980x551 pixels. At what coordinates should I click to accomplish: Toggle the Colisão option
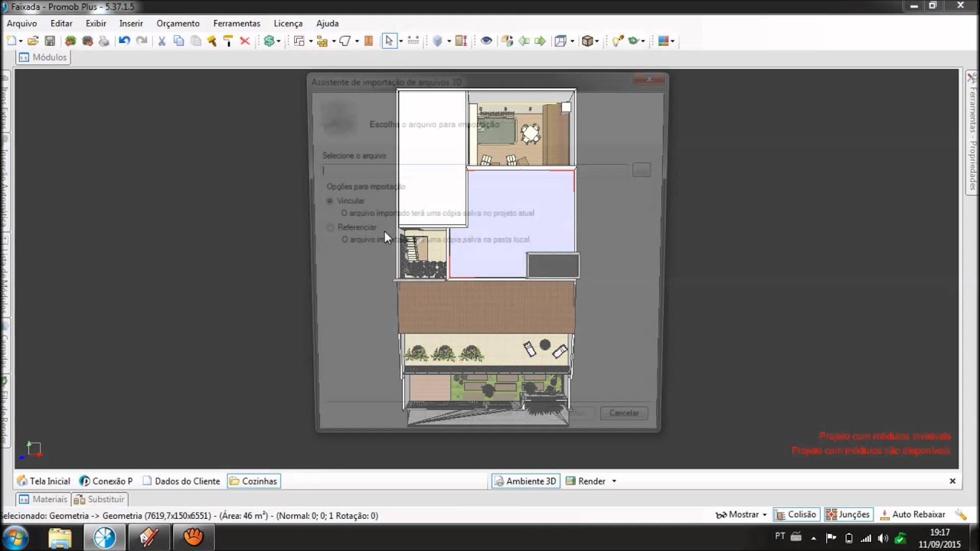[795, 515]
